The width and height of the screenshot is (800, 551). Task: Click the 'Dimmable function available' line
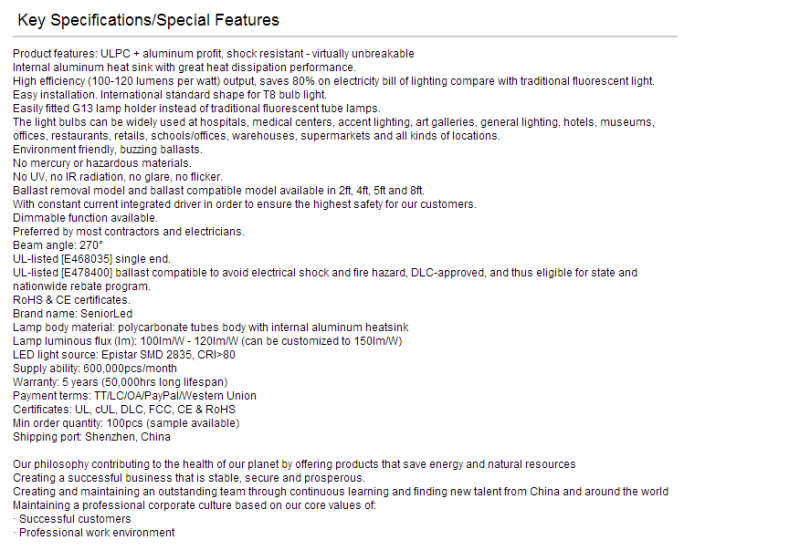tap(85, 218)
